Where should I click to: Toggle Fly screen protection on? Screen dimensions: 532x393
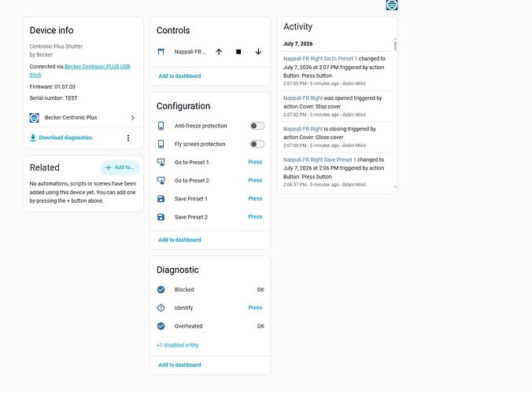[x=257, y=144]
